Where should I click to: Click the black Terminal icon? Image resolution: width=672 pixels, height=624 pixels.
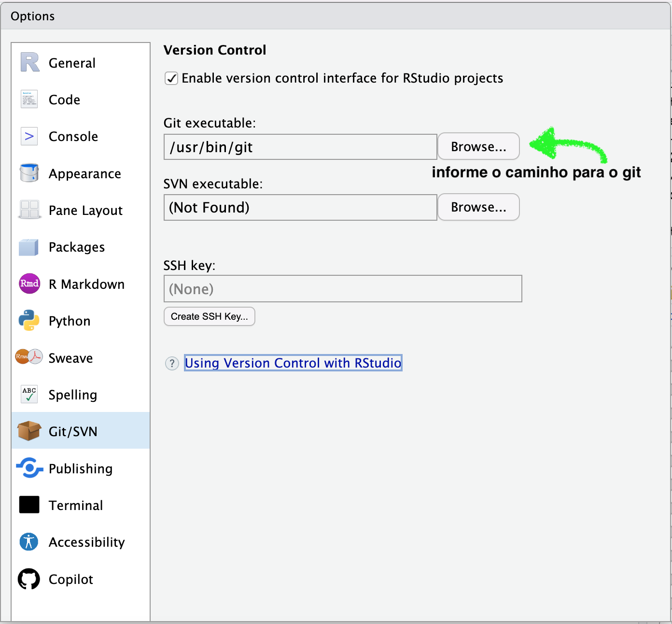point(29,505)
